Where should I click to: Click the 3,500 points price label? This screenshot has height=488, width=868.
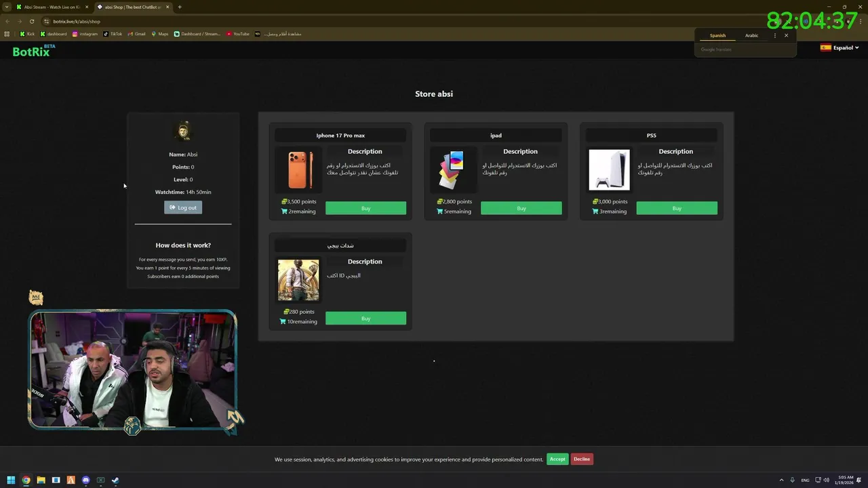(x=299, y=201)
